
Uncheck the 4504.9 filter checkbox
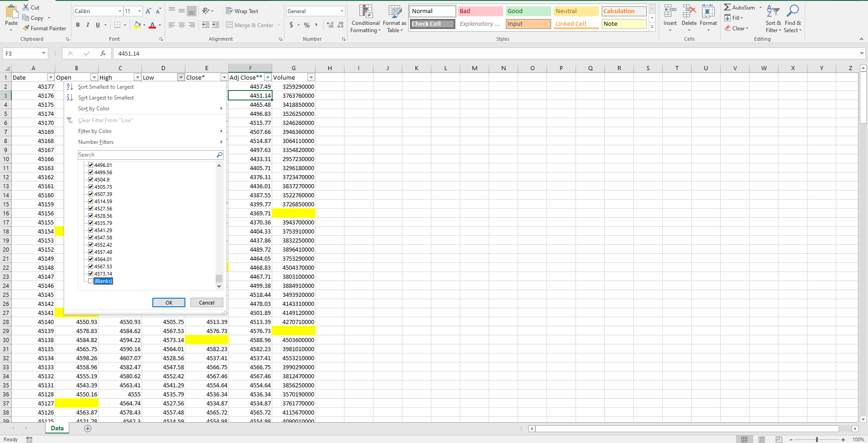(x=90, y=180)
